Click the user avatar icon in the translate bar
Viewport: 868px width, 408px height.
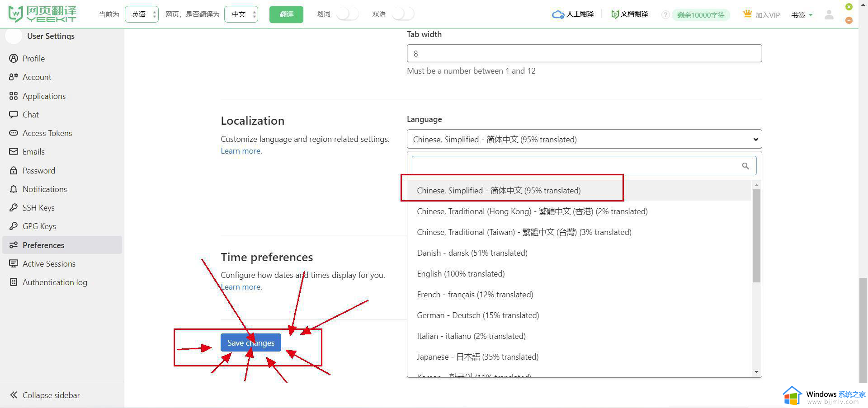click(x=829, y=14)
